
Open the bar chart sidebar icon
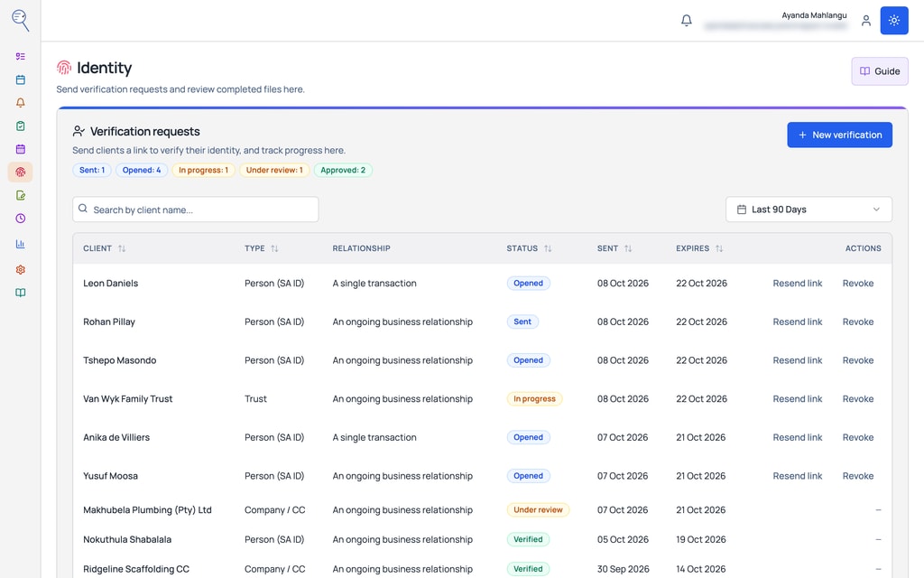pyautogui.click(x=20, y=244)
